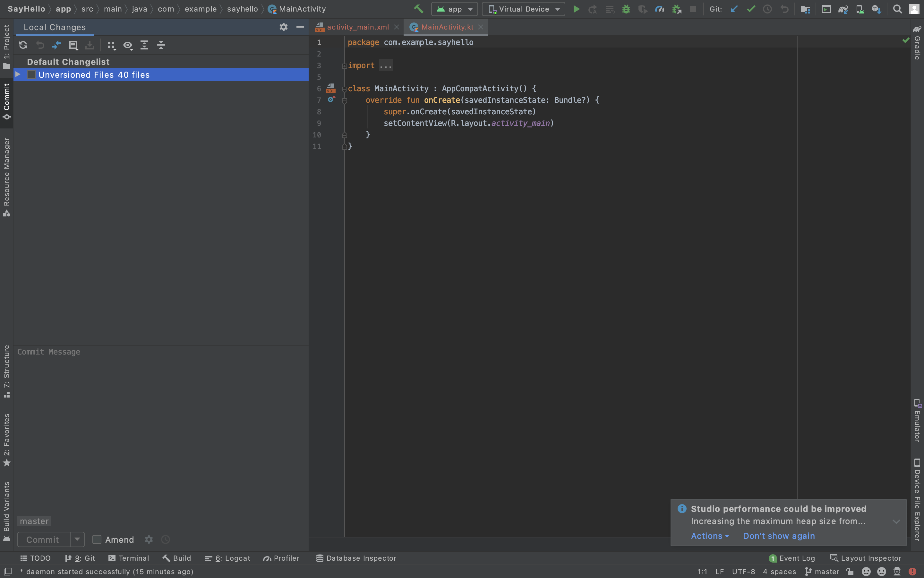This screenshot has height=578, width=924.
Task: Open the AVD Manager device icon
Action: tap(860, 9)
